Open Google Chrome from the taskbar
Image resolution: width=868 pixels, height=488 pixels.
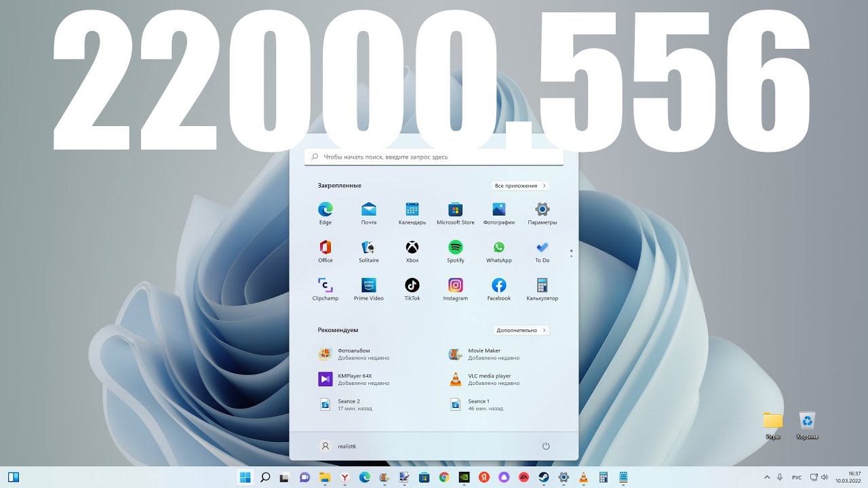pyautogui.click(x=444, y=477)
